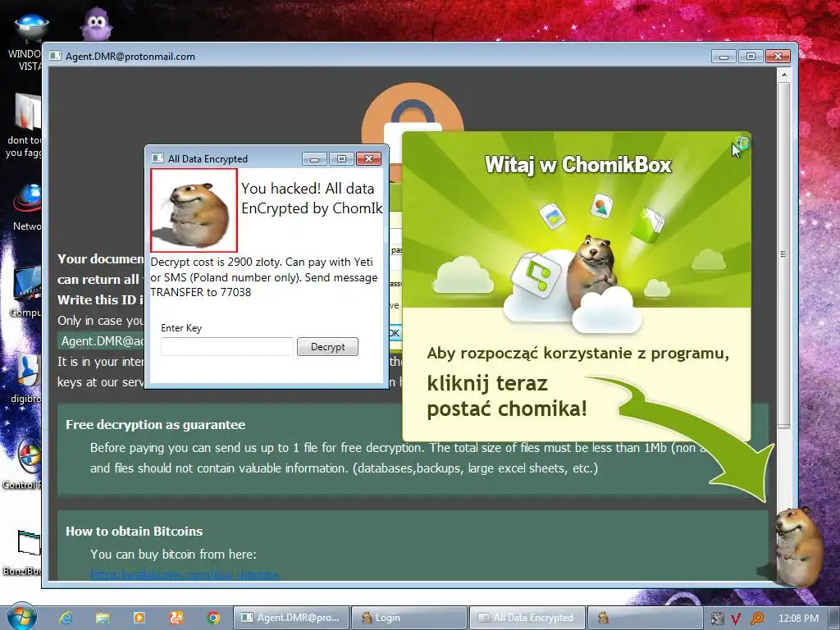
Task: Click the 'How to obtain Bitcoins' heading
Action: (x=134, y=532)
